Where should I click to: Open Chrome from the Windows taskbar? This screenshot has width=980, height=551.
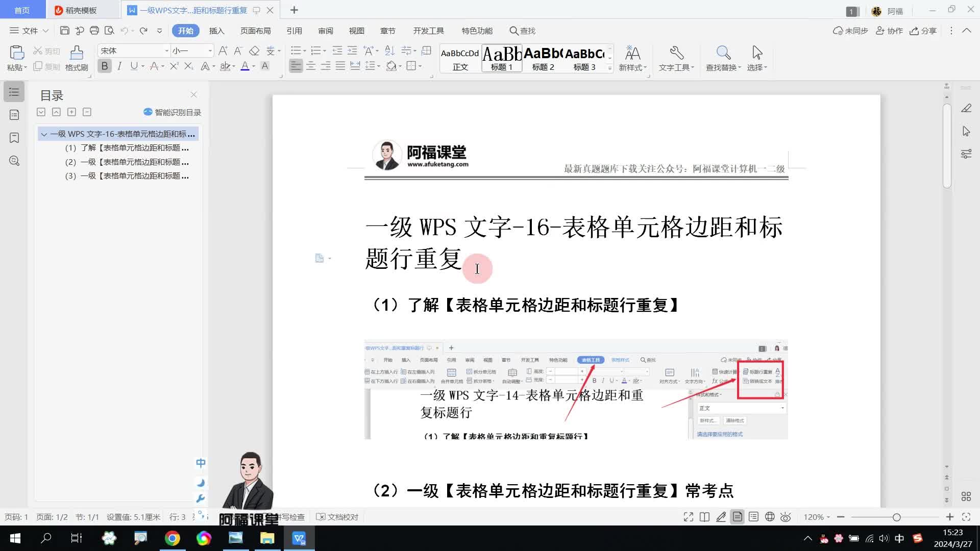(172, 538)
